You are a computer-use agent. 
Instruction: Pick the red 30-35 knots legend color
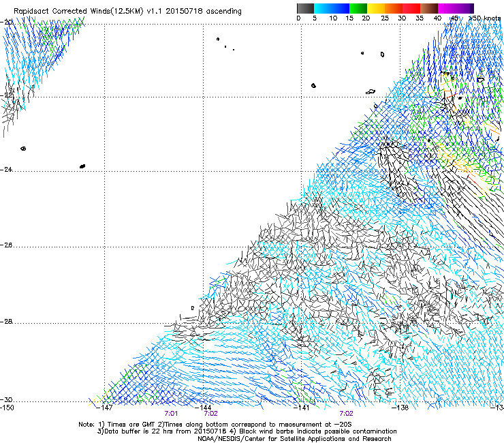(x=411, y=8)
